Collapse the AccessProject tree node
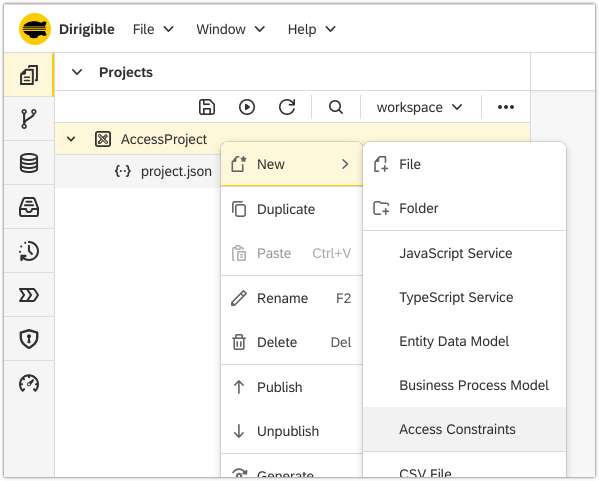 pos(71,139)
